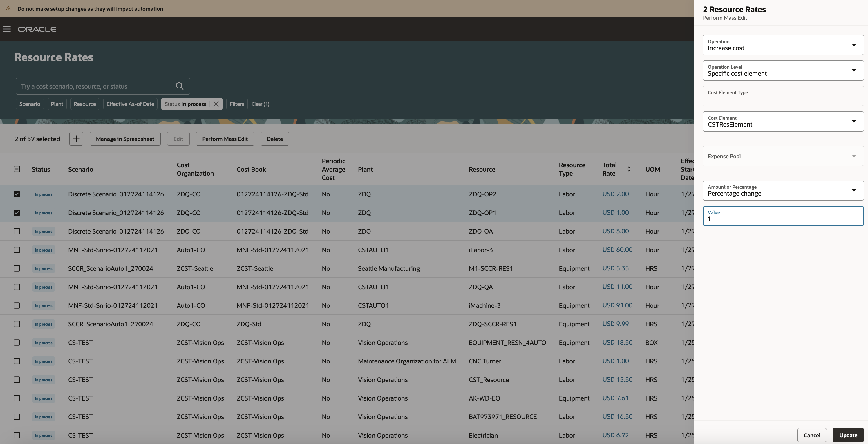Remove the Status In process filter
868x444 pixels.
pos(216,104)
